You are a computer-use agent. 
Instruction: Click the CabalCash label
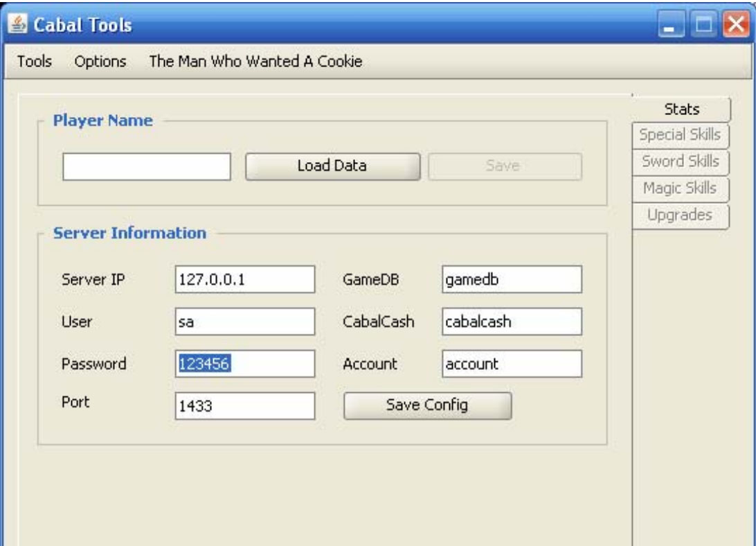(x=379, y=322)
